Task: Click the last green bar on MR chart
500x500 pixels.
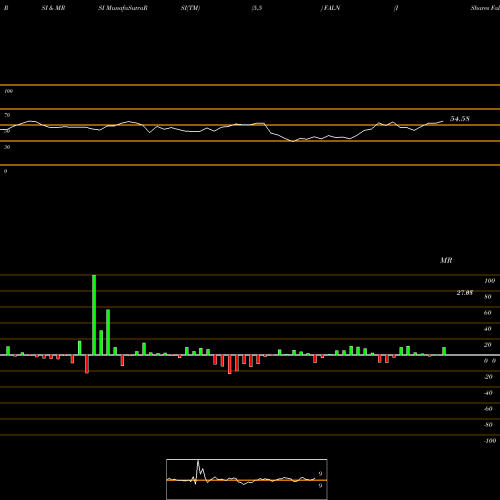Action: (444, 351)
